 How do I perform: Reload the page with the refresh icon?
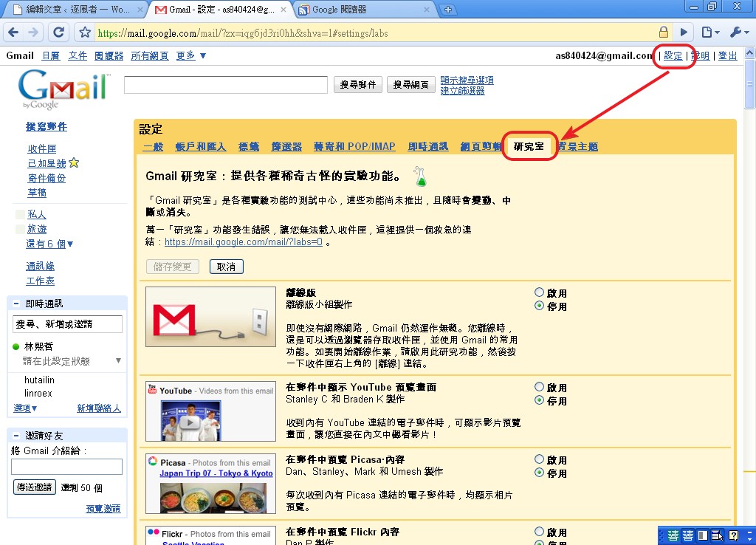pos(58,32)
